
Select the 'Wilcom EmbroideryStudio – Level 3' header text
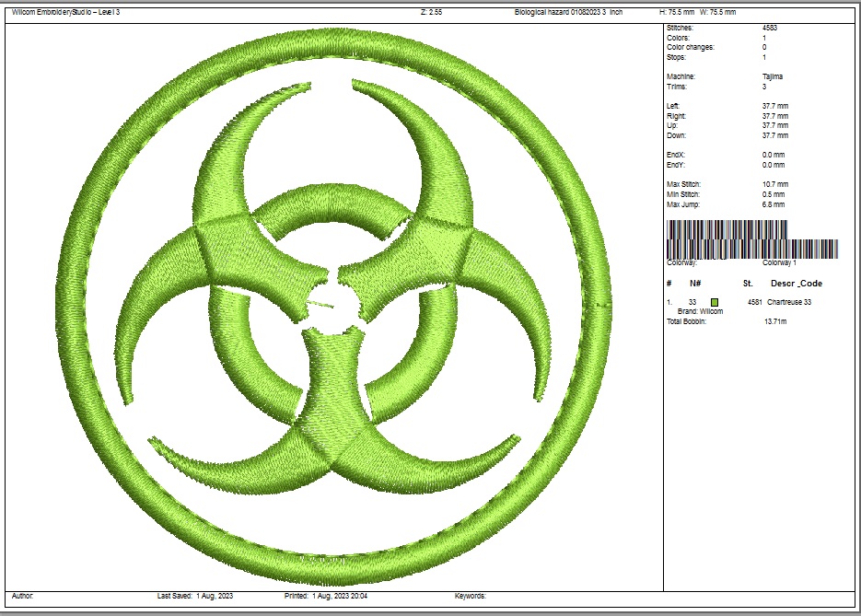[x=66, y=12]
